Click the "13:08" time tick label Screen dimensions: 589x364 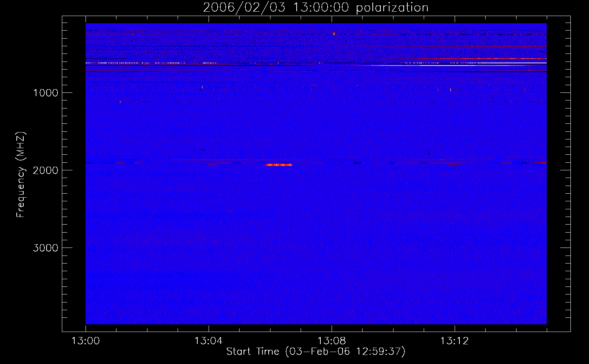(x=332, y=341)
